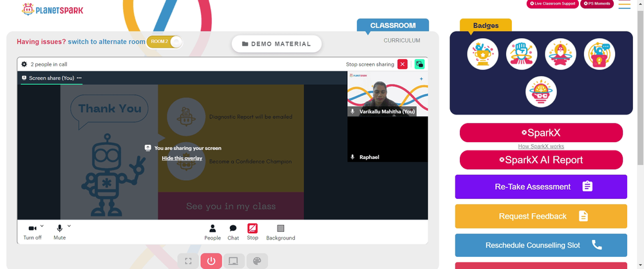Open Background effects
Image resolution: width=644 pixels, height=269 pixels.
pos(281,232)
